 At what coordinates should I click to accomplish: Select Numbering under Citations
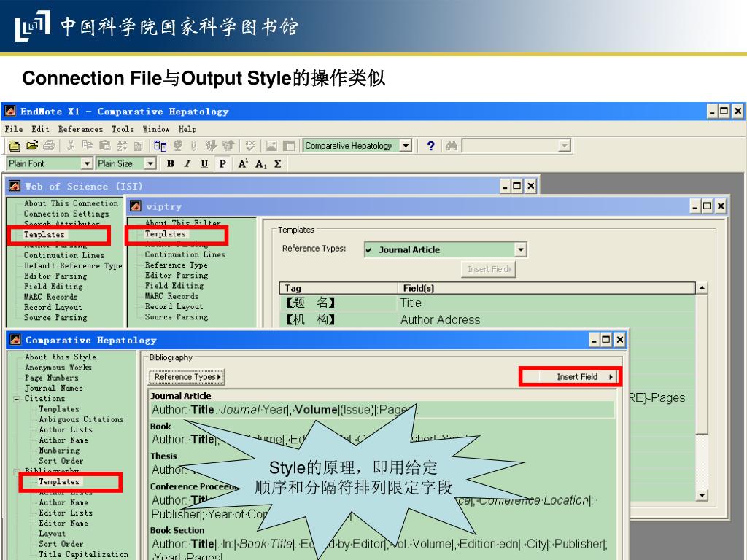(x=59, y=450)
